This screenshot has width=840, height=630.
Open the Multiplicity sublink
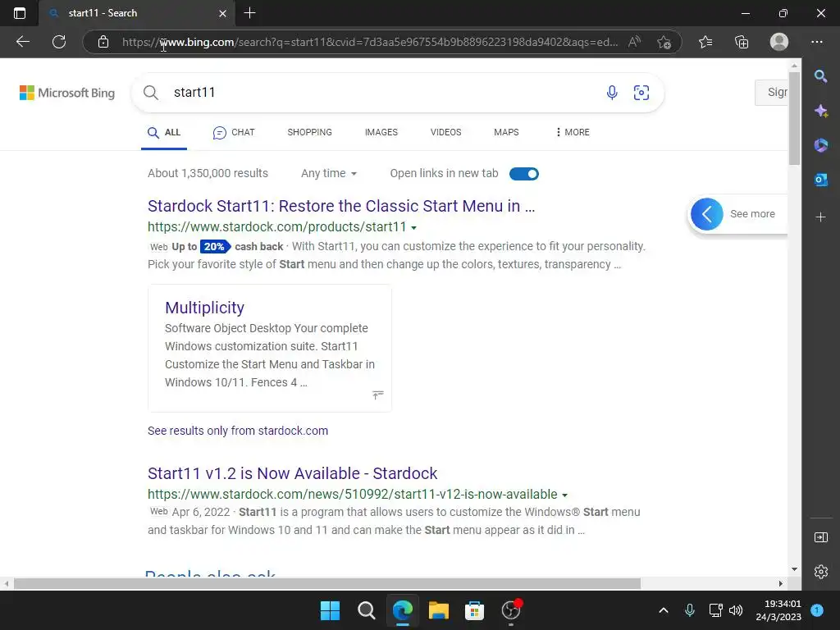tap(204, 308)
